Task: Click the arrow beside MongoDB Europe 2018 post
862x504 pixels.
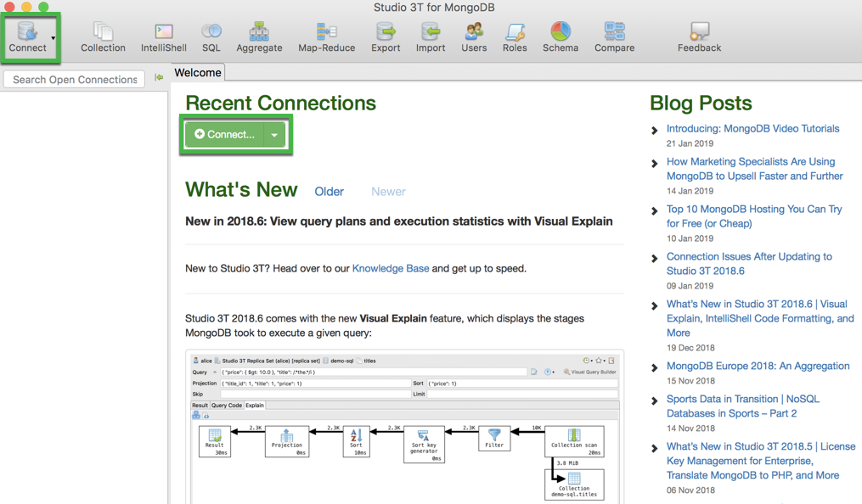Action: coord(654,368)
